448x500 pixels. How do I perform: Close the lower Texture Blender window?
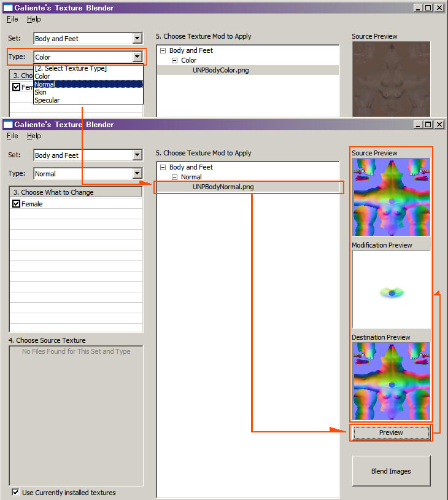pyautogui.click(x=439, y=124)
